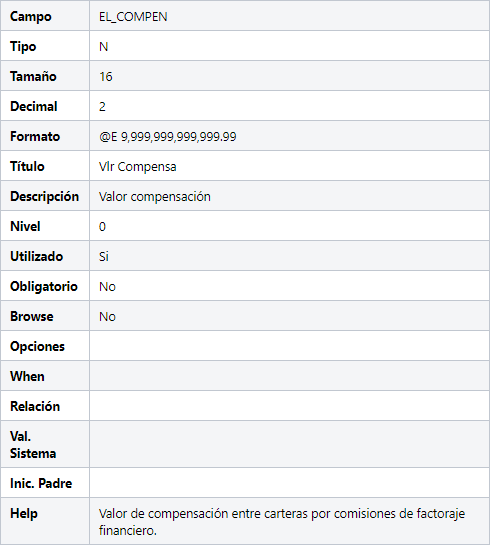Click the Help row label

24,514
